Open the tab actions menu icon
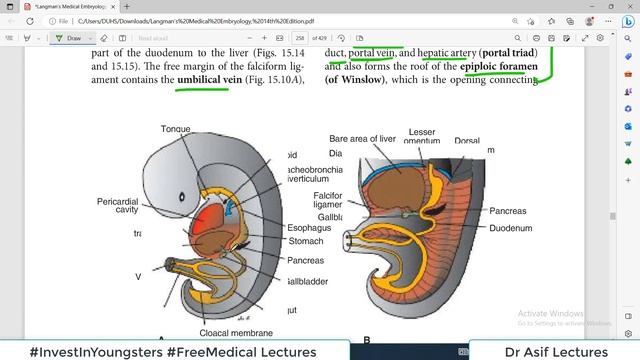 point(10,7)
